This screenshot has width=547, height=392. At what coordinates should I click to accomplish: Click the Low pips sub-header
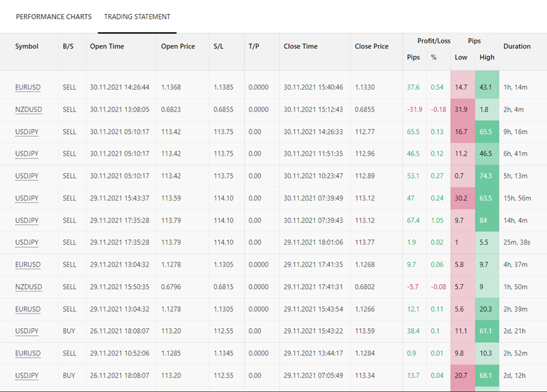pyautogui.click(x=461, y=58)
